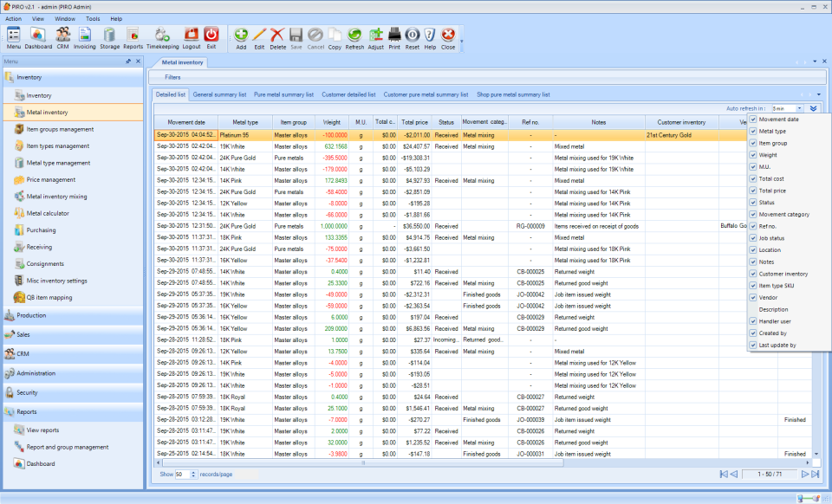
Task: Click the CRM toolbar icon
Action: pos(63,37)
